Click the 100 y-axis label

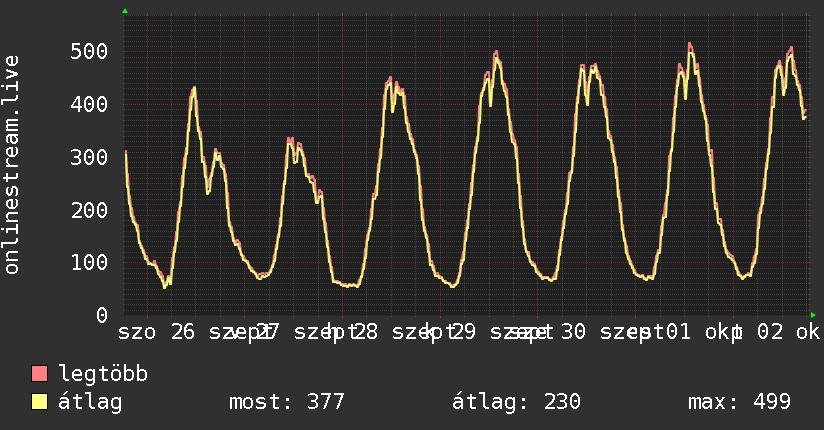click(89, 262)
